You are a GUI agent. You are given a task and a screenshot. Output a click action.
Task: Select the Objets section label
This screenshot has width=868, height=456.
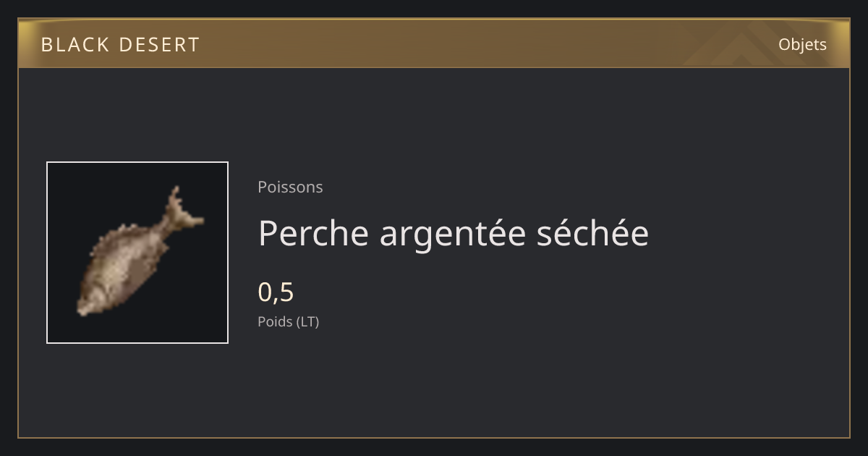tap(802, 44)
